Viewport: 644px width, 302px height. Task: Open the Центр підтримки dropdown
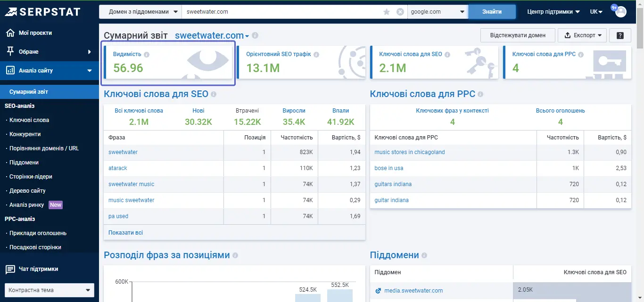point(553,12)
